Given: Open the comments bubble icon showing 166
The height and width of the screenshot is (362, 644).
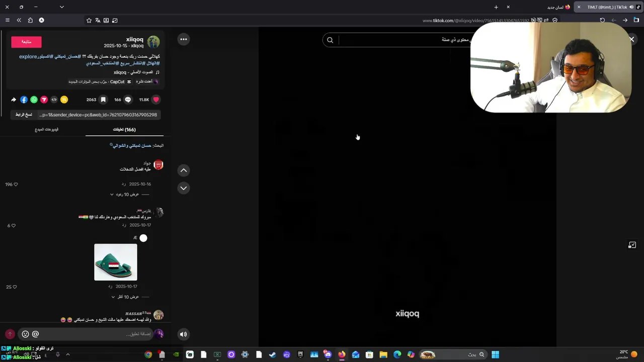Looking at the screenshot, I should pyautogui.click(x=128, y=100).
